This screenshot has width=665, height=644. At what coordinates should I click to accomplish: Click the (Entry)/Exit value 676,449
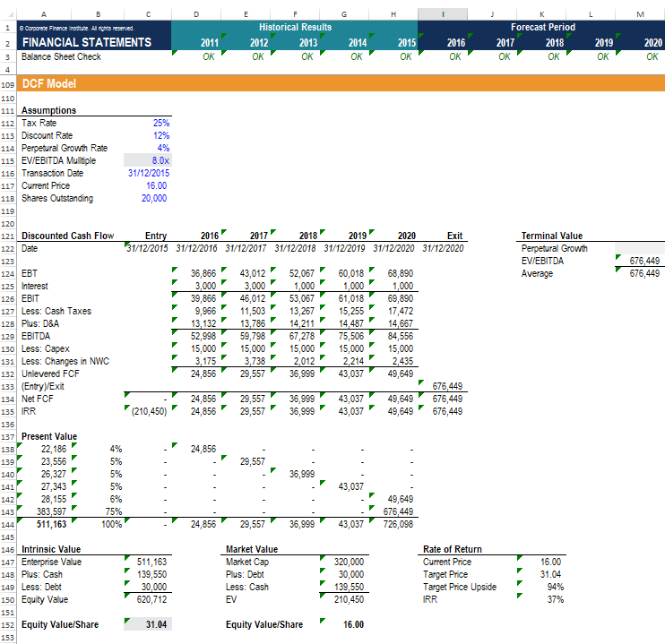[447, 386]
